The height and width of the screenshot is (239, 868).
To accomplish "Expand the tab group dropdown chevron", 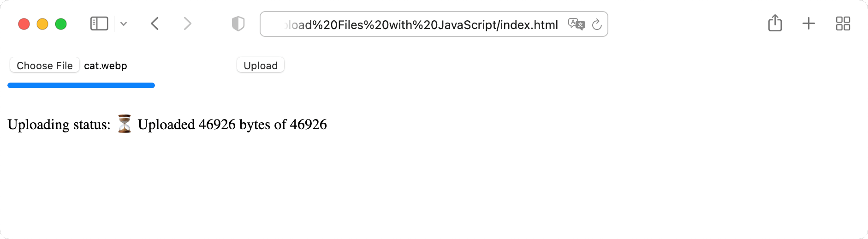I will tap(124, 24).
